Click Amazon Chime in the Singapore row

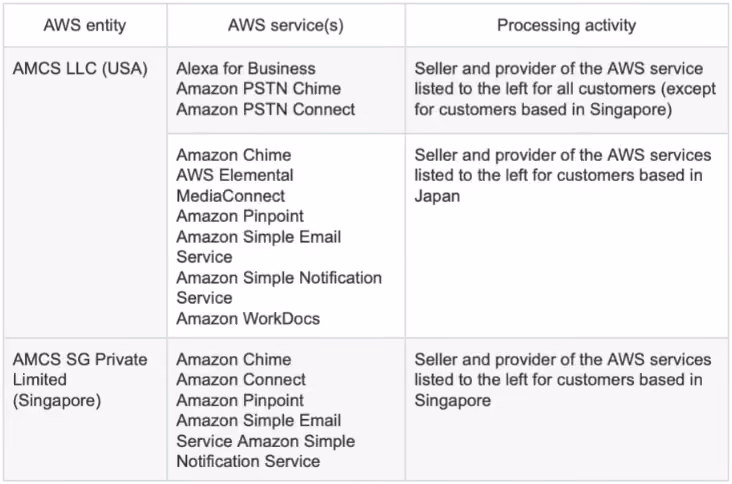[234, 359]
